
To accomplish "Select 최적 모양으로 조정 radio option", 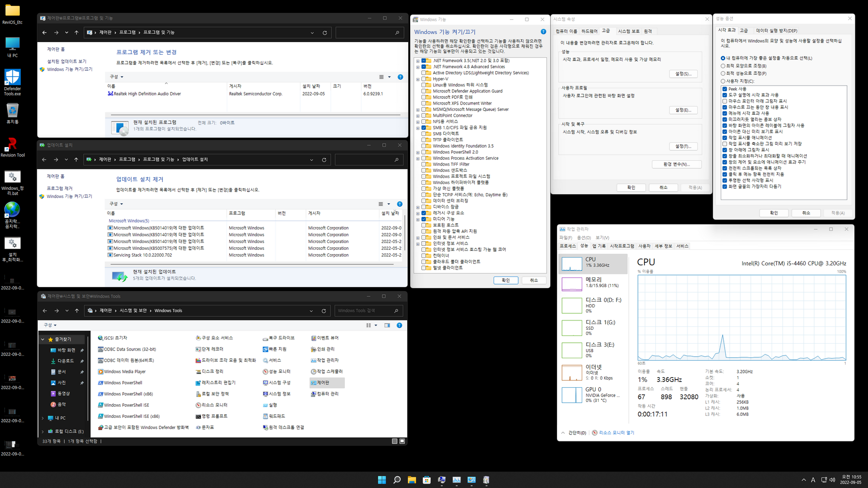I will (723, 66).
